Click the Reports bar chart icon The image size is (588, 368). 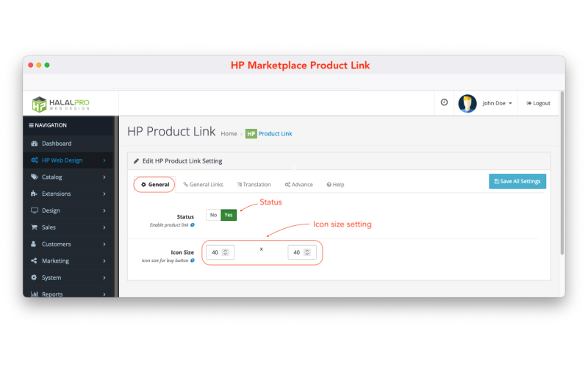point(34,294)
